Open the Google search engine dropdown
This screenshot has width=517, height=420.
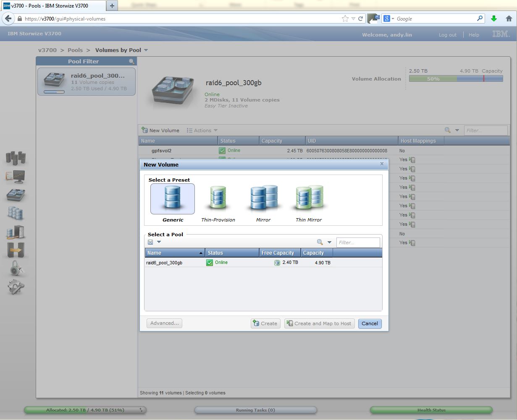[389, 18]
